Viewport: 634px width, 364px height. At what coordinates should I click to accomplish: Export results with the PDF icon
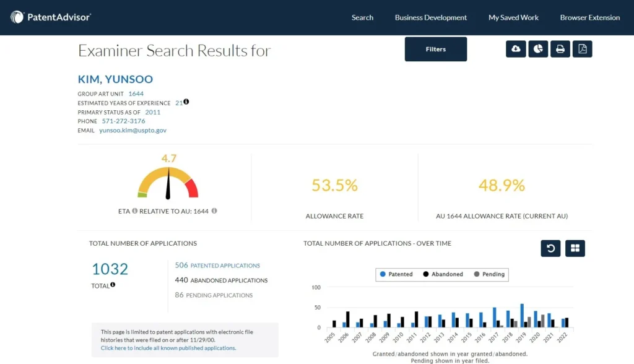click(x=582, y=49)
